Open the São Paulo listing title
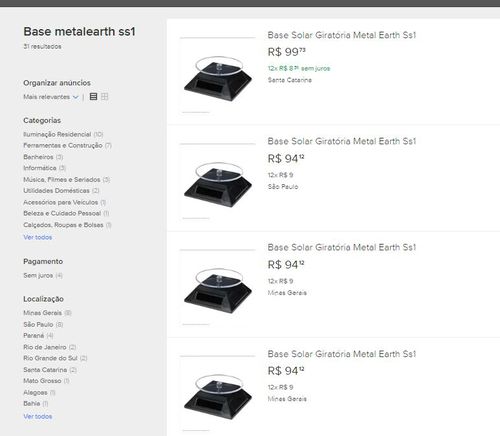 [x=342, y=141]
